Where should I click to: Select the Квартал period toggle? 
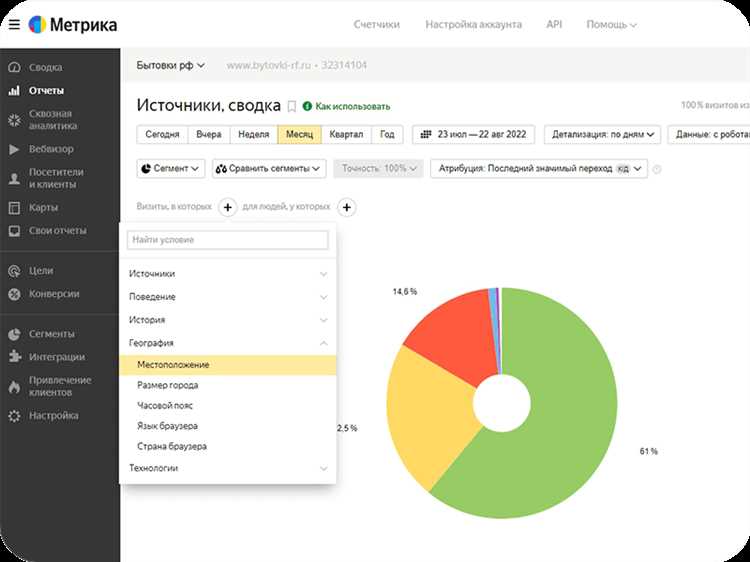tap(348, 134)
